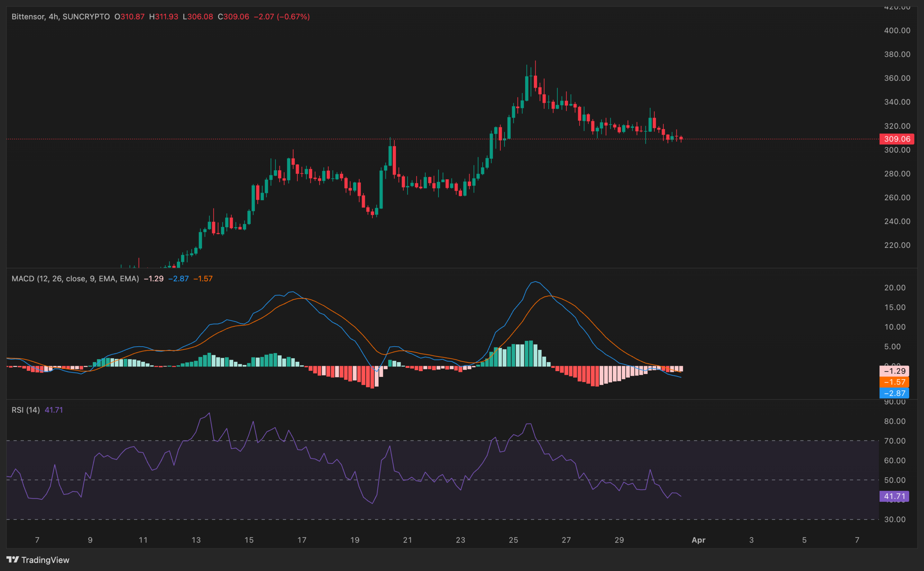Select the Bittensor symbol name in the legend
Viewport: 924px width, 571px height.
tap(30, 17)
